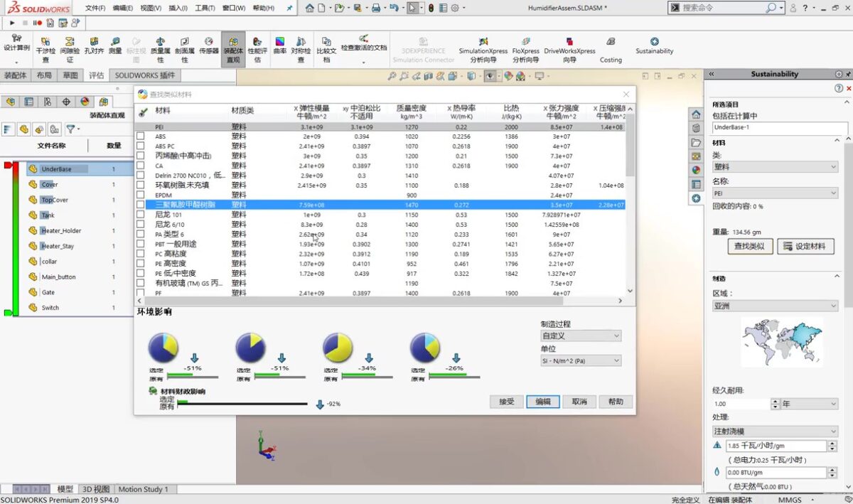The image size is (853, 504).
Task: Open 剖面属性 section properties
Action: [x=184, y=50]
